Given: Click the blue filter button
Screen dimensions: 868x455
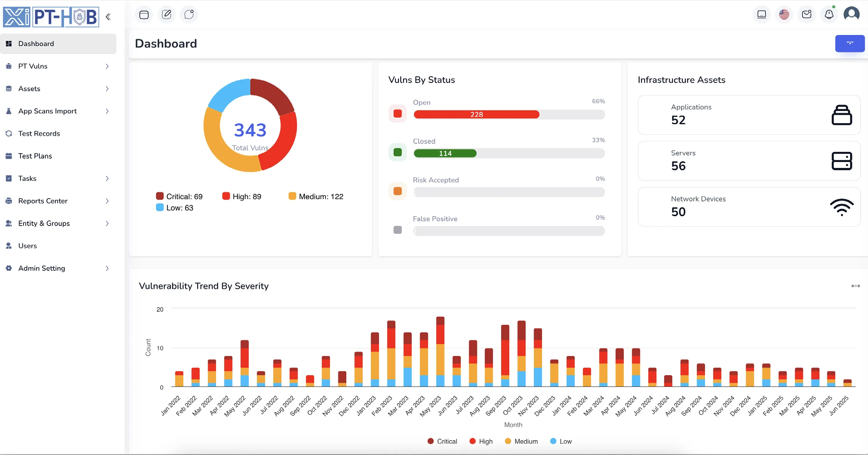Looking at the screenshot, I should point(850,43).
